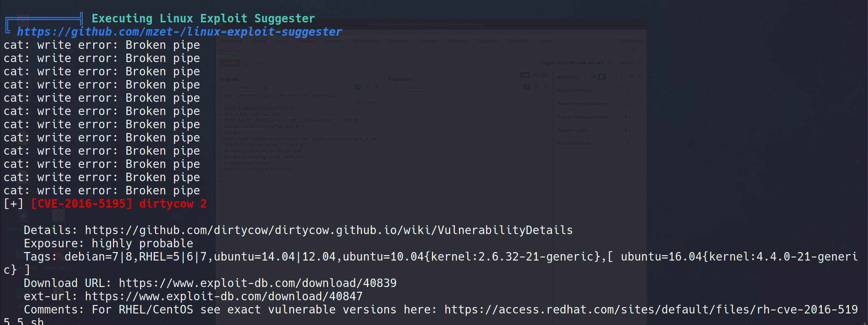Close the Inspector panel
Viewport: 868px width, 325px height.
(640, 77)
